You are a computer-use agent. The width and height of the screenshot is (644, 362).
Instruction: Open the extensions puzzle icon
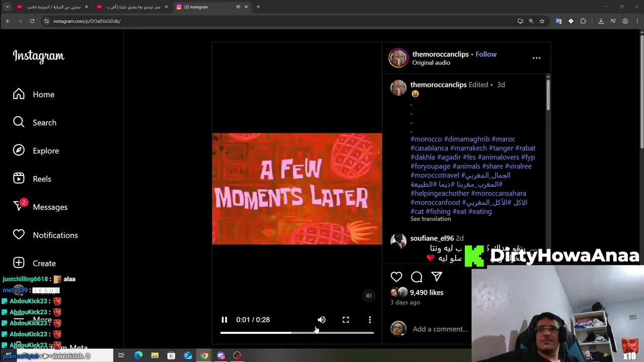[583, 21]
